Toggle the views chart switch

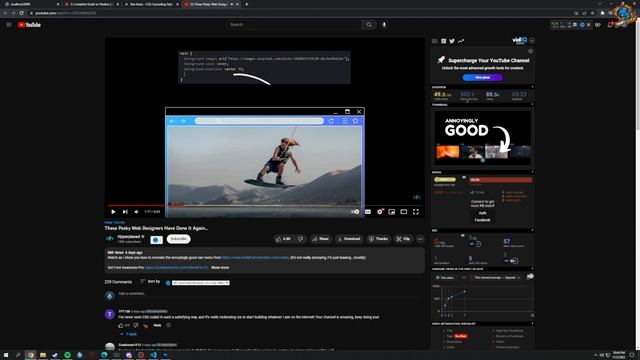pyautogui.click(x=530, y=277)
